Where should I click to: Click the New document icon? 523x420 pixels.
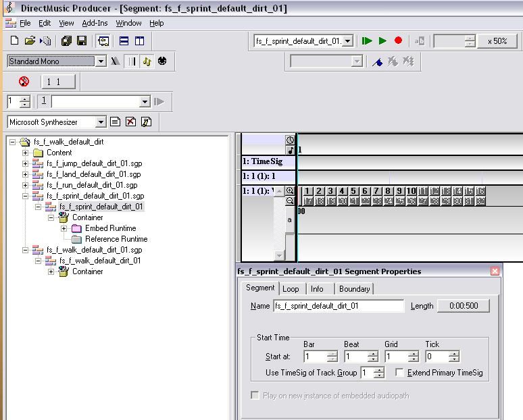point(14,41)
